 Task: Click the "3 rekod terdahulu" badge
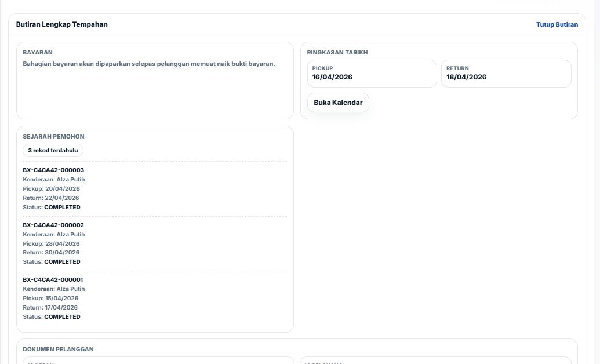click(53, 150)
